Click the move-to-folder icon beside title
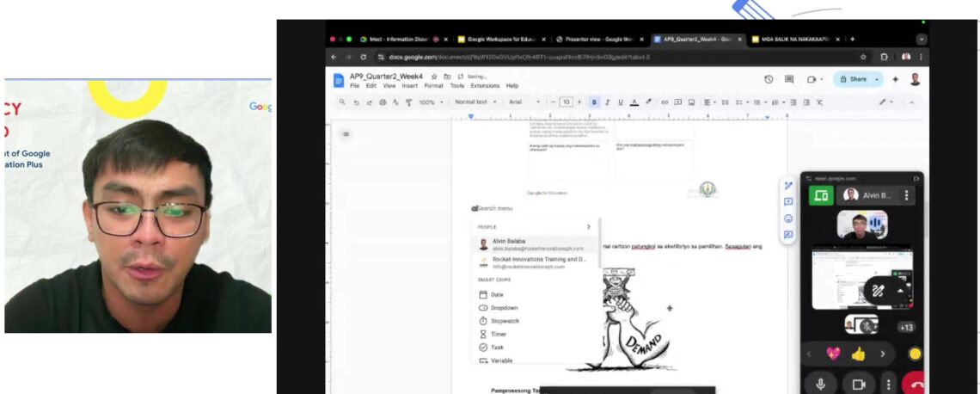Viewport: 980px width, 394px height. click(x=447, y=77)
